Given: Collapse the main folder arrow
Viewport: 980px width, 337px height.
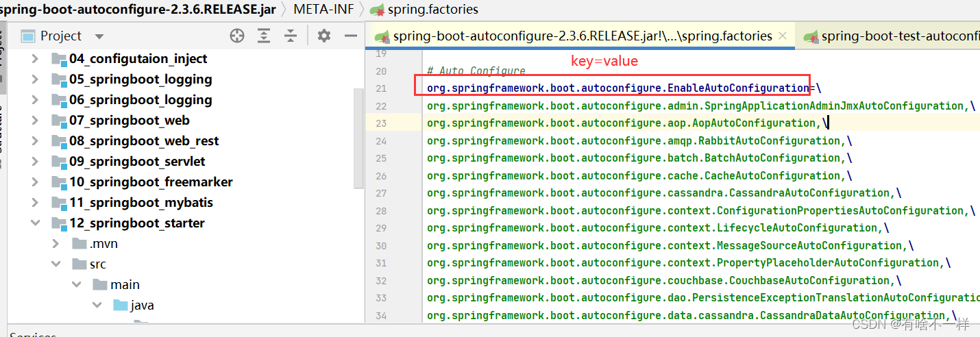Looking at the screenshot, I should coord(76,285).
